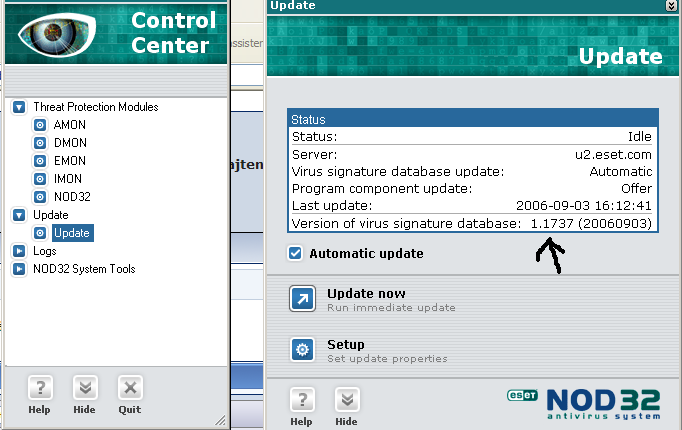Click the Update now label
This screenshot has height=430, width=682.
point(366,294)
